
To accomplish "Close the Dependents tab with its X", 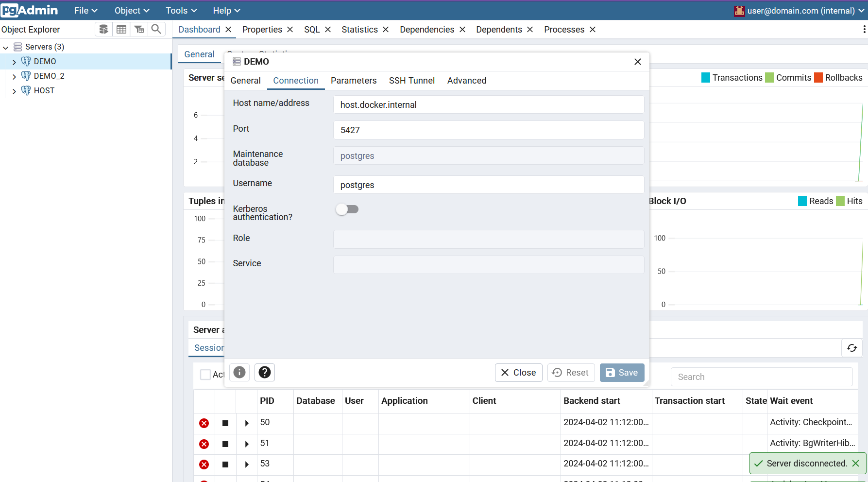I will click(530, 30).
